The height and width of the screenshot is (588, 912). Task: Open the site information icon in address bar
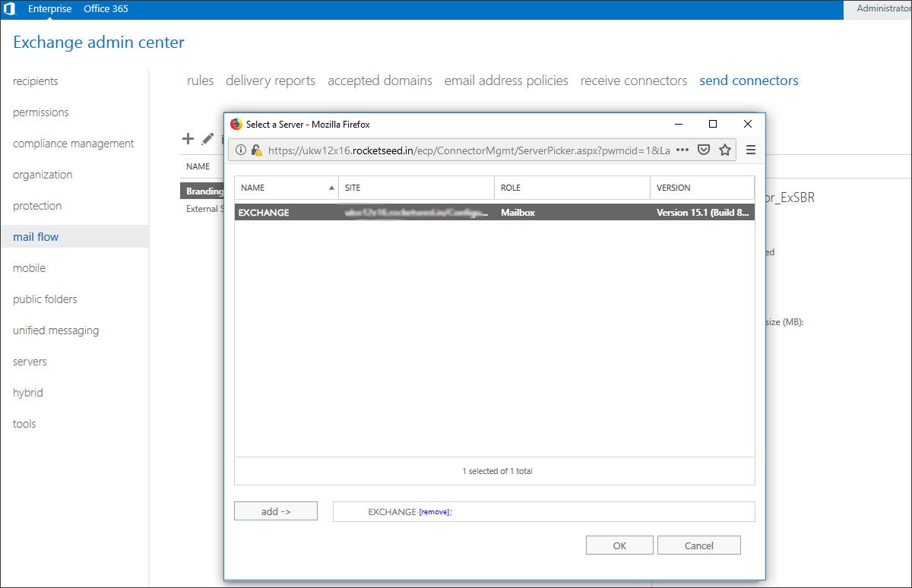tap(241, 150)
